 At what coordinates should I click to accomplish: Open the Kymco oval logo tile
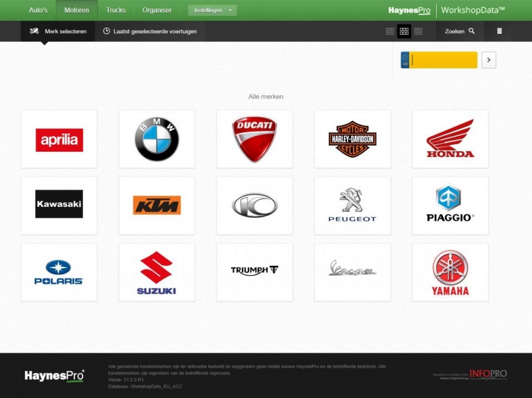tap(254, 205)
